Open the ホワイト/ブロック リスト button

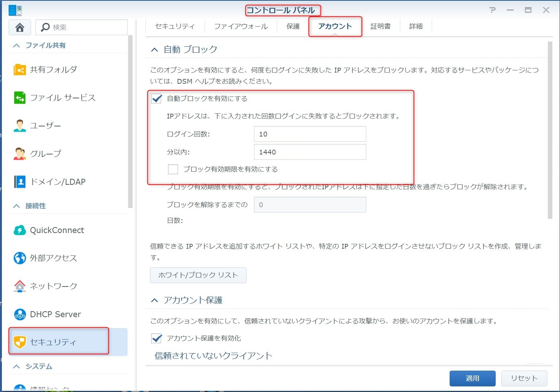click(198, 275)
